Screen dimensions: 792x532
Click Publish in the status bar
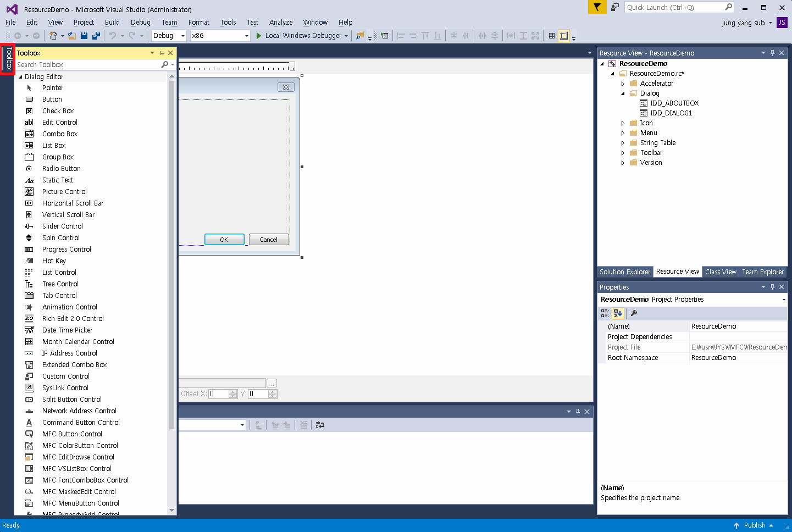[754, 525]
